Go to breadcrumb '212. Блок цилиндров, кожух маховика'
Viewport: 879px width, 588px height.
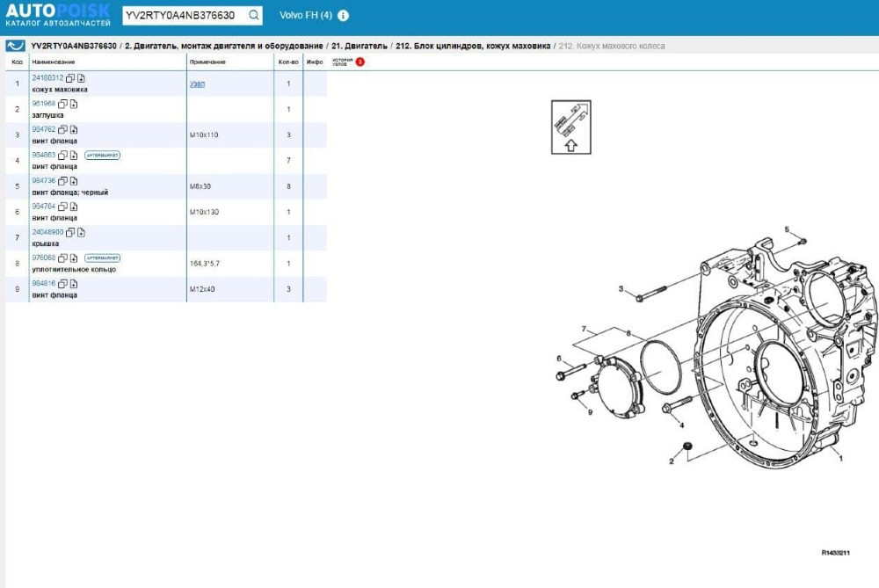click(x=473, y=46)
